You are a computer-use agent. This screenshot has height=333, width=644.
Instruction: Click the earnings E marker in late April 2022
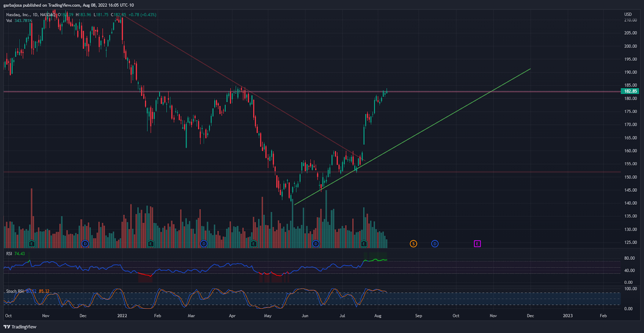click(253, 244)
